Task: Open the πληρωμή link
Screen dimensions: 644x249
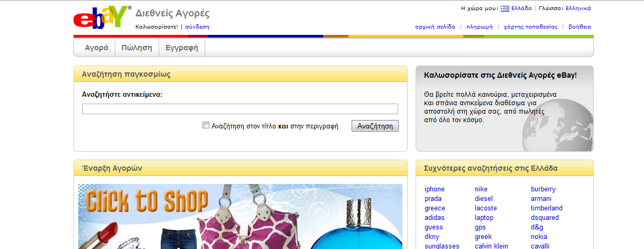Action: pyautogui.click(x=480, y=26)
